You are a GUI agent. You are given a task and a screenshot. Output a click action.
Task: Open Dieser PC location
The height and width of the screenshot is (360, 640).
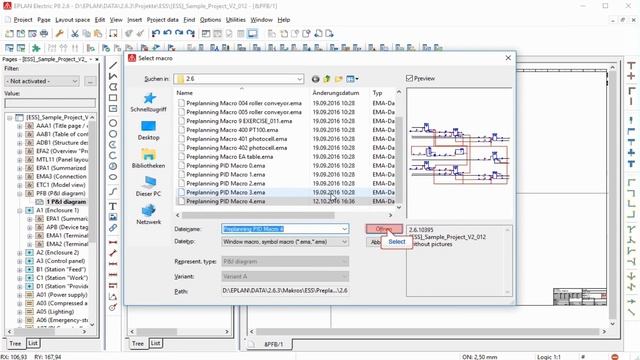point(149,187)
